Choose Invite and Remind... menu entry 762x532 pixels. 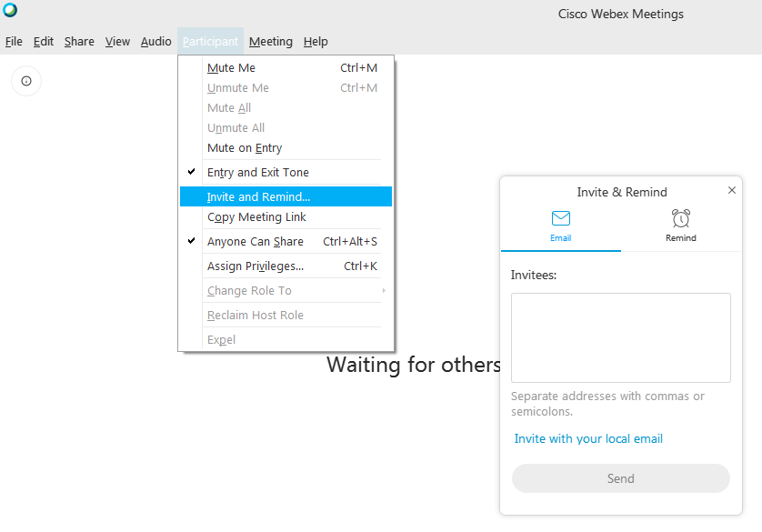[286, 196]
